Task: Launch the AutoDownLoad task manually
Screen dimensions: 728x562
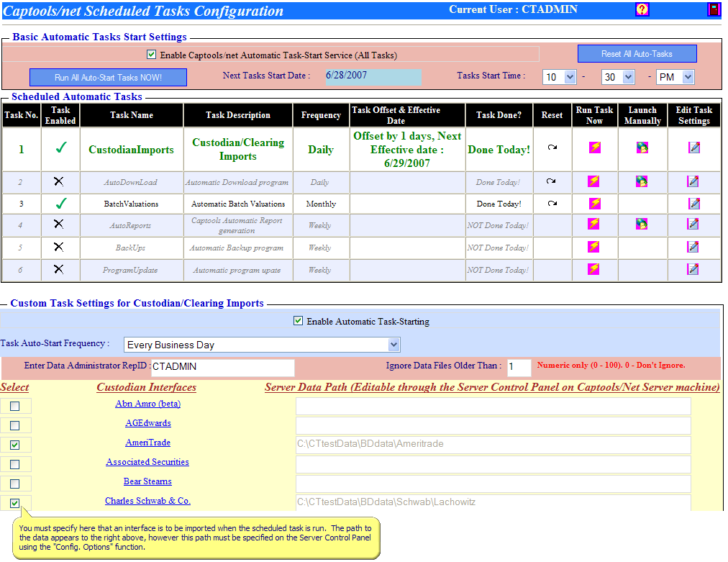Action: [641, 182]
